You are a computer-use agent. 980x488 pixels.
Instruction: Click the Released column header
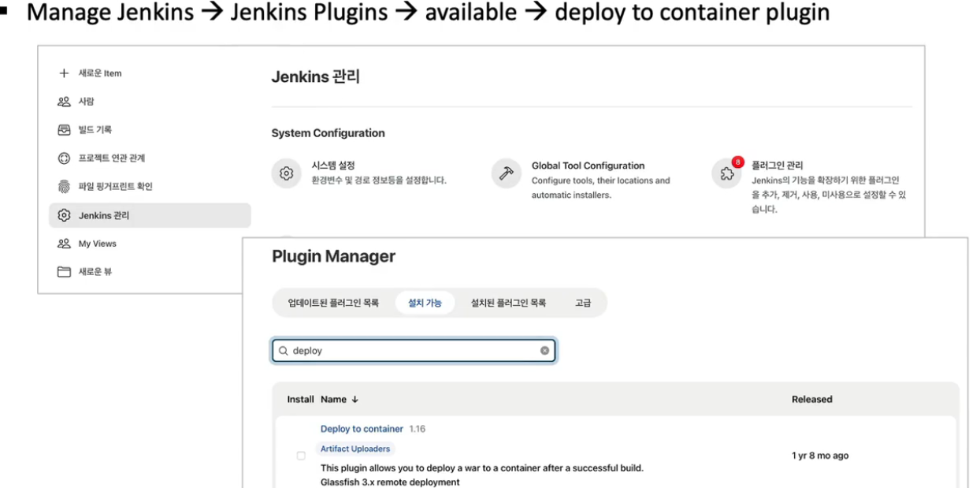(x=812, y=400)
